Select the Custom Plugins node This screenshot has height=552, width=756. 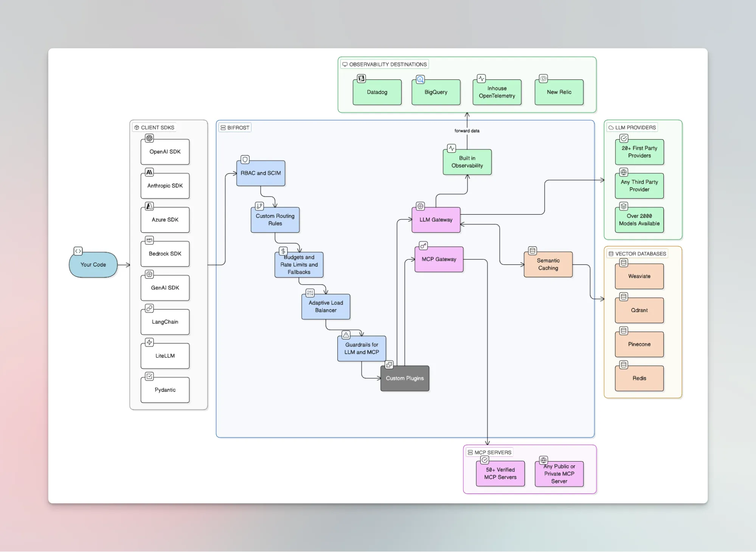405,378
